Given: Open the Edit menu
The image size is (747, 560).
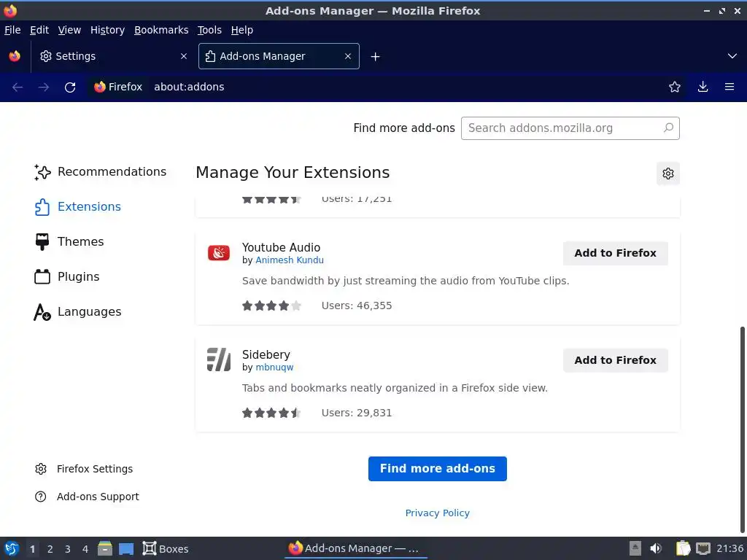Looking at the screenshot, I should click(39, 30).
